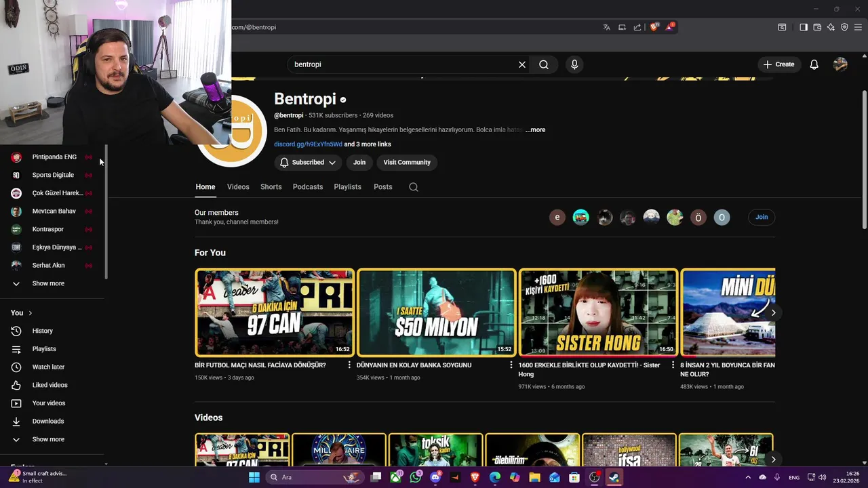Click the YouTube search magnifier button
The image size is (868, 488).
pos(544,64)
